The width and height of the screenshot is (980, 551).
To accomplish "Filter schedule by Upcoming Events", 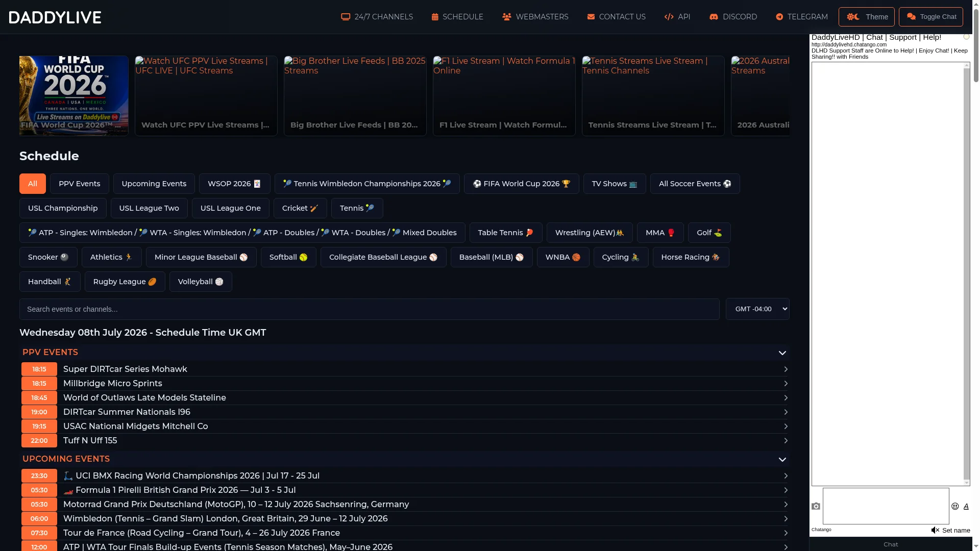I will click(x=154, y=184).
